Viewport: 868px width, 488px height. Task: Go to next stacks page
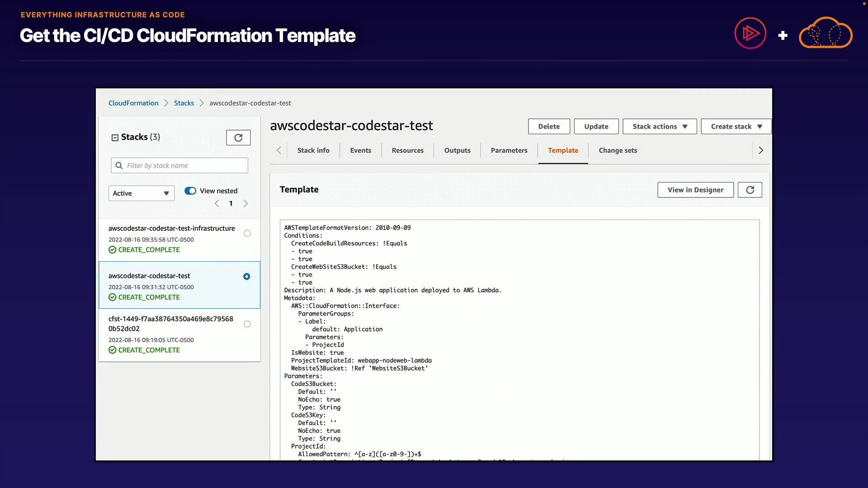(x=245, y=204)
